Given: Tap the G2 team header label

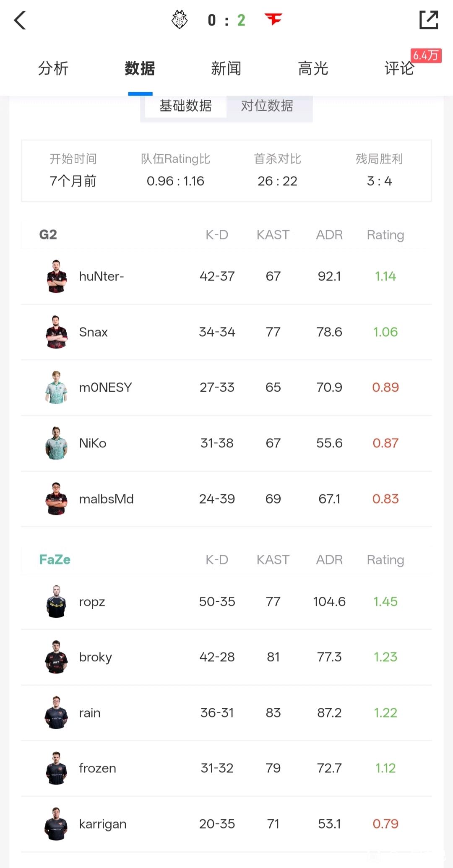Looking at the screenshot, I should [48, 235].
